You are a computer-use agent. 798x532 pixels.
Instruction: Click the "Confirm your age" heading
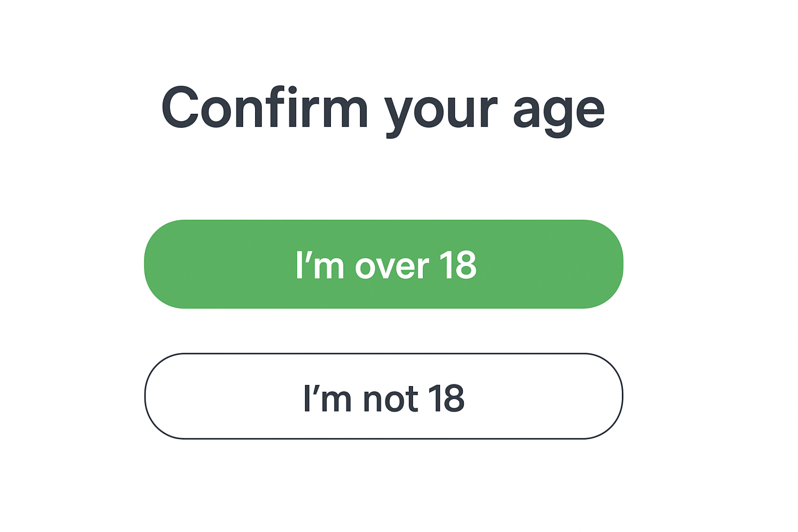coord(383,109)
